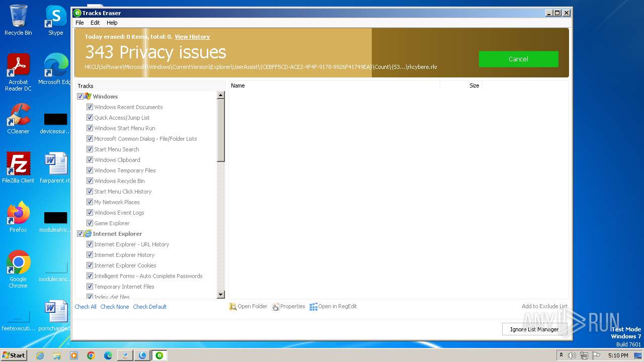Click the Open Folder icon
644x362 pixels.
click(x=233, y=307)
